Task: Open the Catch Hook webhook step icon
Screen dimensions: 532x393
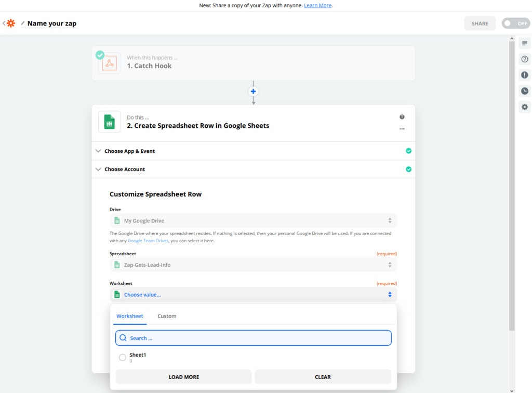Action: (x=109, y=63)
